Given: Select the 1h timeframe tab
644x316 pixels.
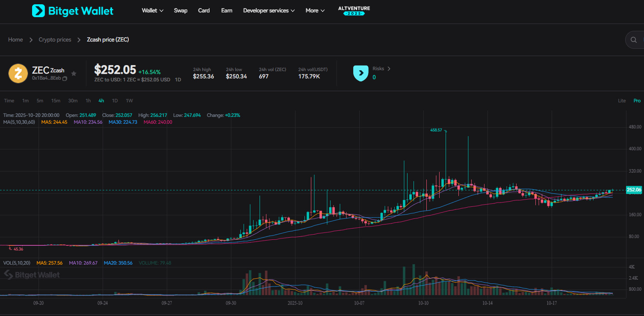Looking at the screenshot, I should coord(88,101).
